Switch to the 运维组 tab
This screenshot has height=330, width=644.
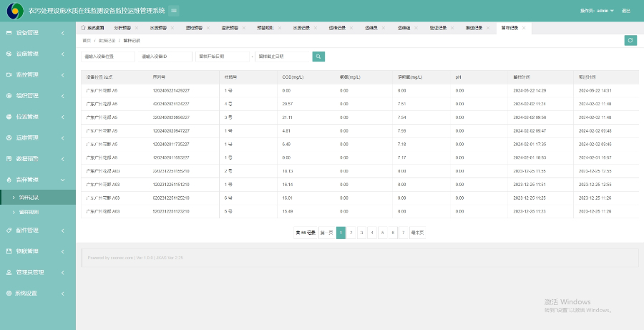(404, 28)
